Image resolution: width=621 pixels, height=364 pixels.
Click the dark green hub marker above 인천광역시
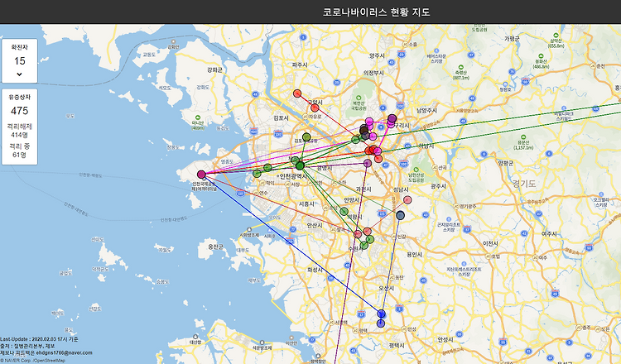point(300,165)
